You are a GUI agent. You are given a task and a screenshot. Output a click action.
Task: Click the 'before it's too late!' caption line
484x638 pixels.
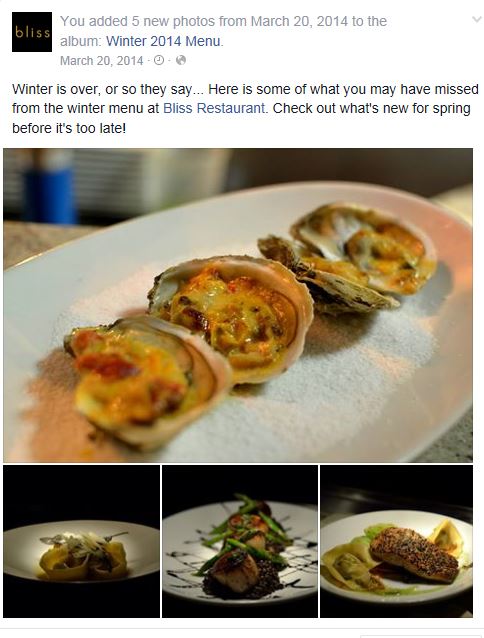[x=69, y=128]
